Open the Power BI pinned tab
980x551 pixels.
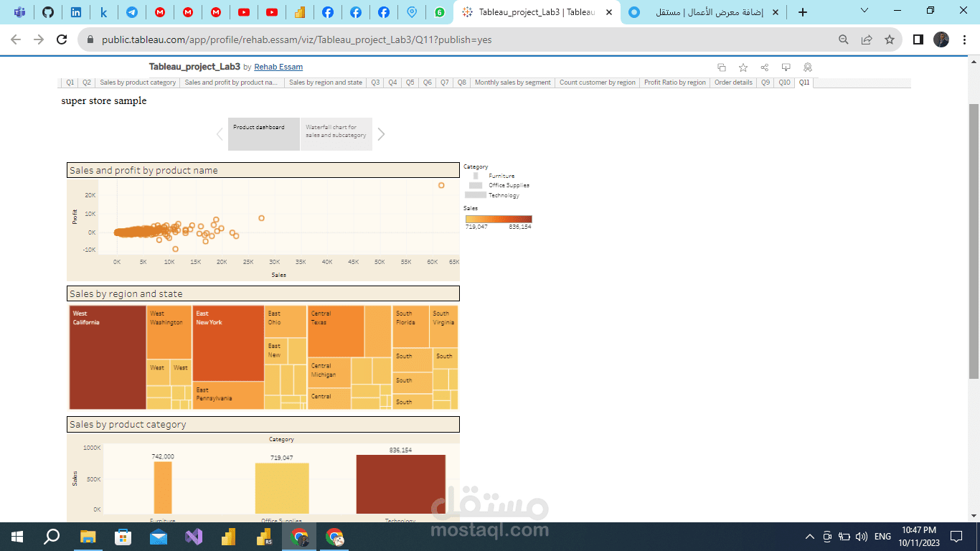click(300, 12)
